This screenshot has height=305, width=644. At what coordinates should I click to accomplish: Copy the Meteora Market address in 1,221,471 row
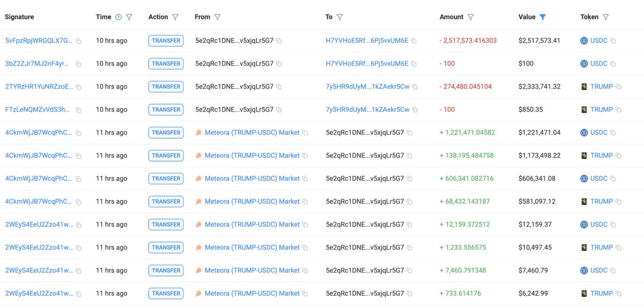(305, 133)
